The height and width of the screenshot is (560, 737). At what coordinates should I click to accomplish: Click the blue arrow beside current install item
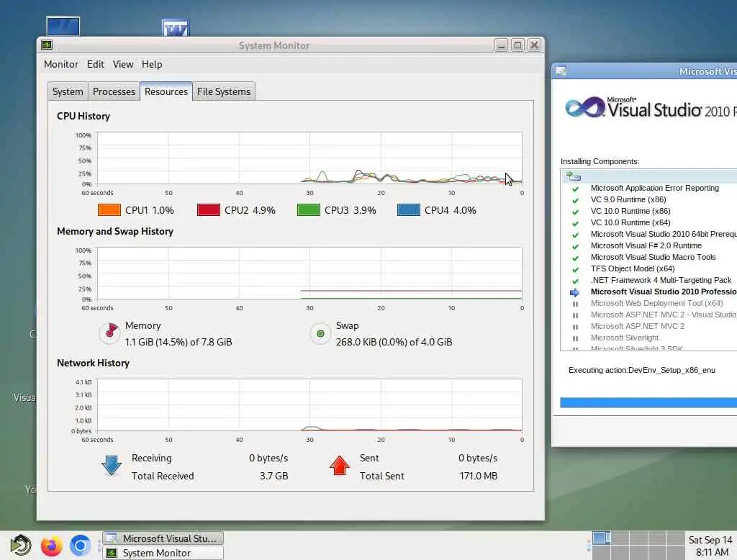(x=574, y=292)
